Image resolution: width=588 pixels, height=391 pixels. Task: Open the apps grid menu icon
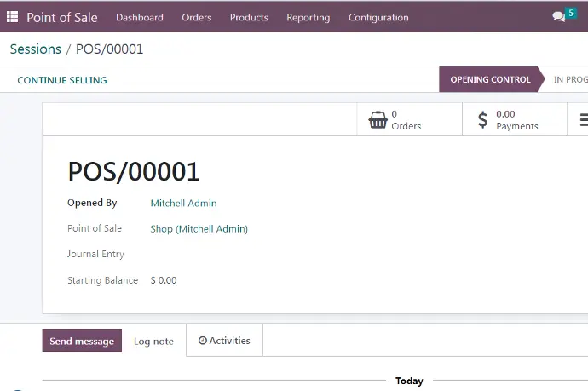click(x=12, y=17)
